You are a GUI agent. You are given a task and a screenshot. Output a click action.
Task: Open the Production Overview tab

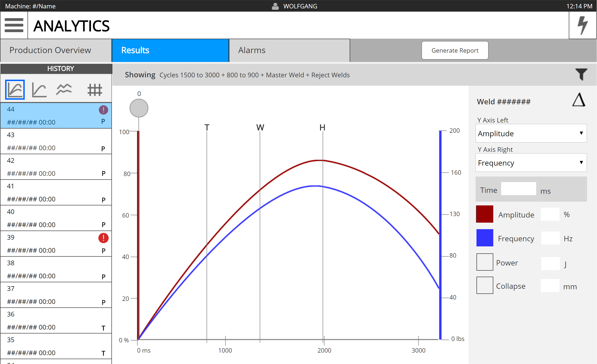point(50,50)
